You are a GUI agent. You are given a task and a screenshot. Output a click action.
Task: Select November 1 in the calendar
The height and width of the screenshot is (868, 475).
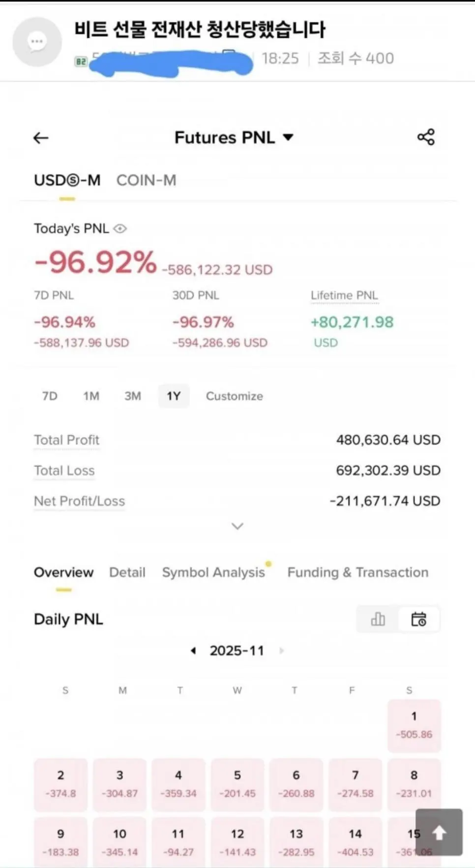[414, 725]
